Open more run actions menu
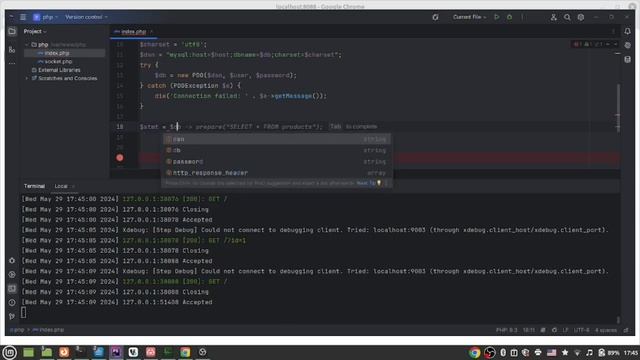640x360 pixels. (522, 17)
